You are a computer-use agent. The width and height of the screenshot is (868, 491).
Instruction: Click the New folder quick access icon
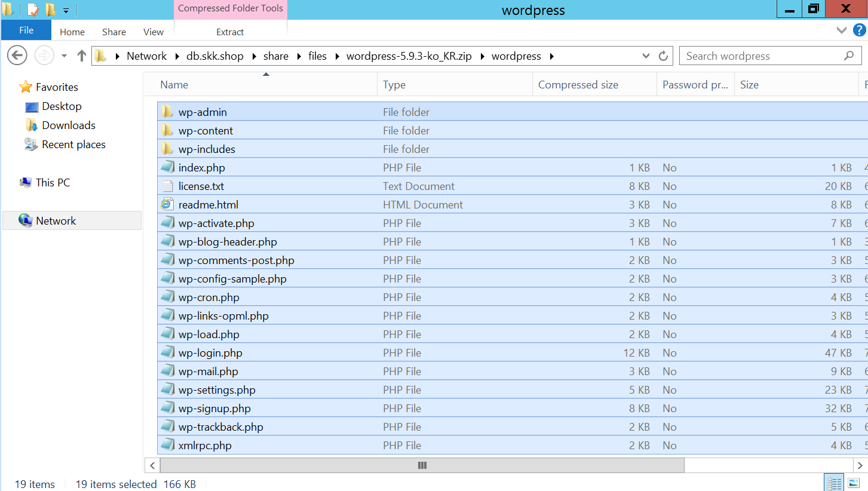50,10
